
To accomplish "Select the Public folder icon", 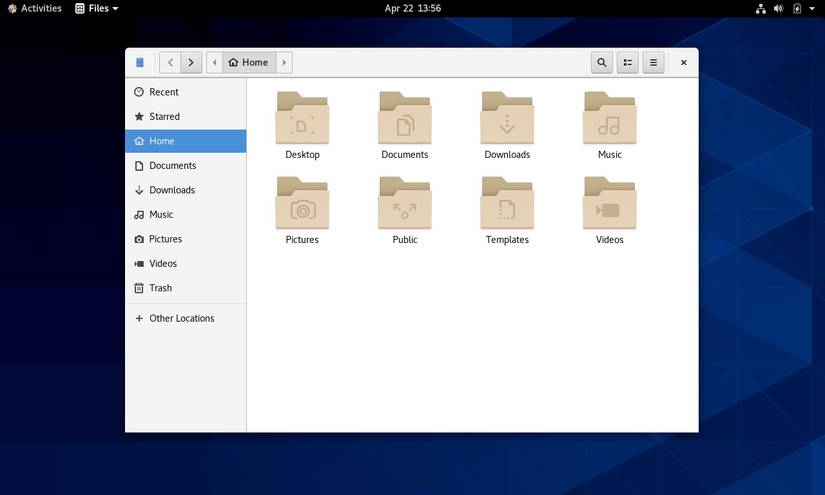I will coord(404,204).
